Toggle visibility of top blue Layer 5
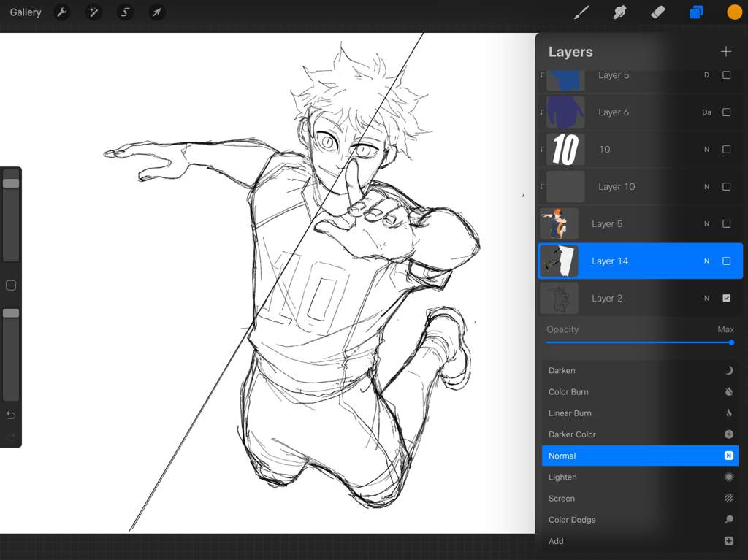748x560 pixels. pyautogui.click(x=726, y=75)
